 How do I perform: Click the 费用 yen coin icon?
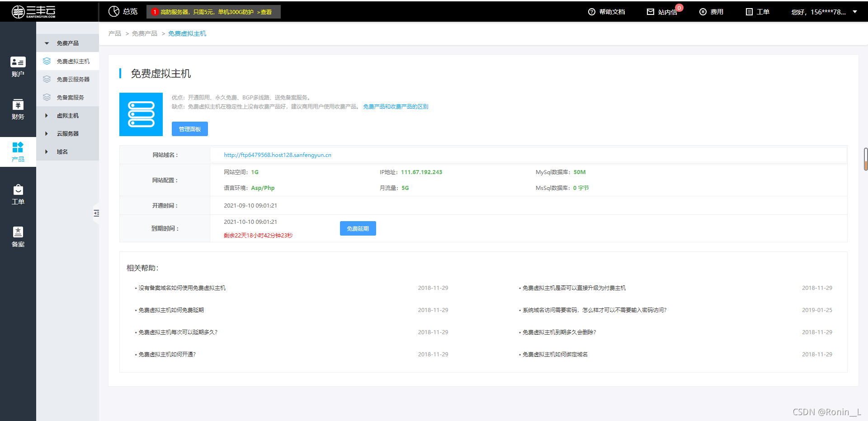coord(703,12)
